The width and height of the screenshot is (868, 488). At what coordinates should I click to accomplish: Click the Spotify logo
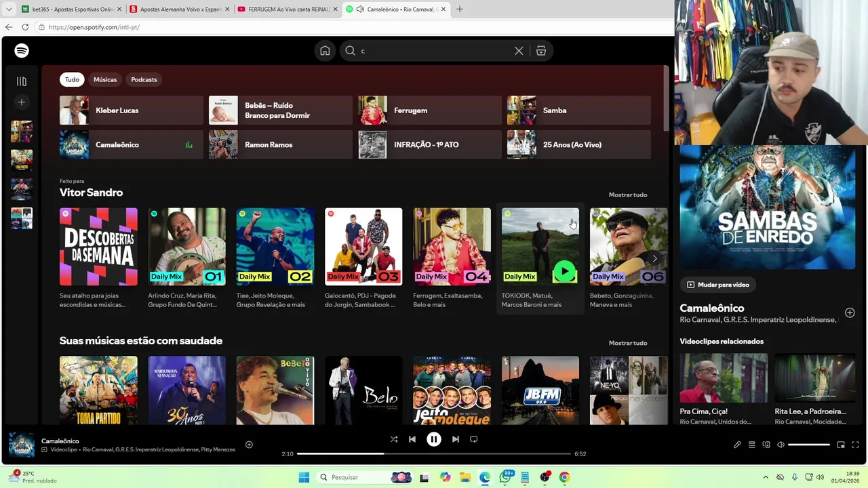click(22, 51)
